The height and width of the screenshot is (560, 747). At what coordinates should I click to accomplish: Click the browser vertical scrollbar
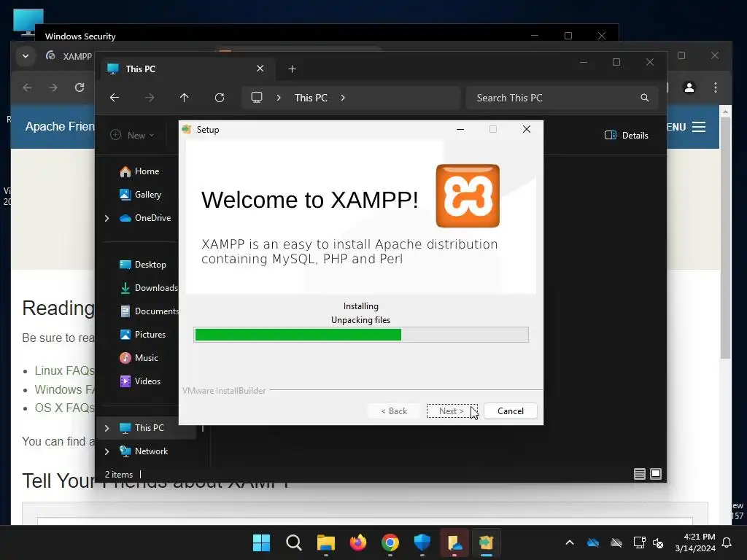tap(725, 238)
